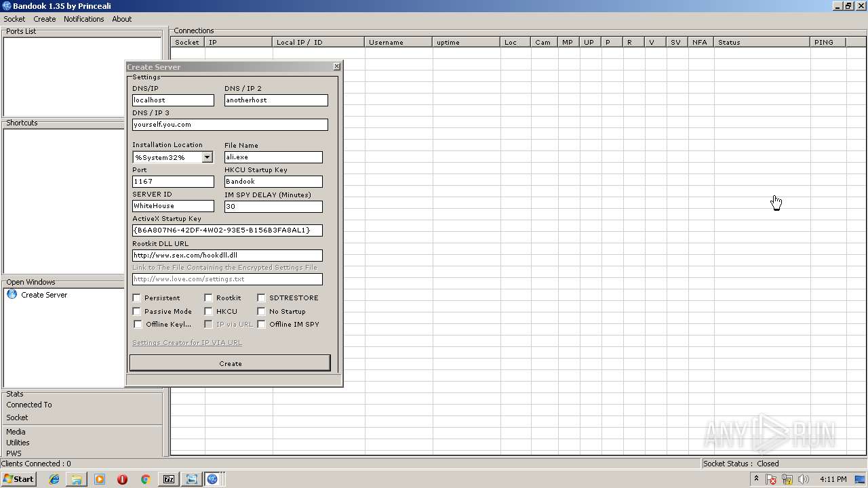Enable the Persistent checkbox
Image resolution: width=868 pixels, height=488 pixels.
(x=136, y=298)
